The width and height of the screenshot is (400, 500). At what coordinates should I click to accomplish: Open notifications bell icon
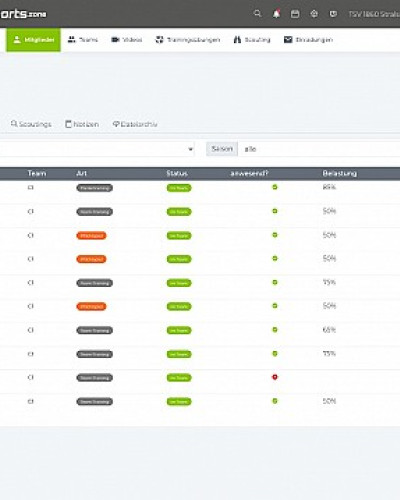point(276,14)
